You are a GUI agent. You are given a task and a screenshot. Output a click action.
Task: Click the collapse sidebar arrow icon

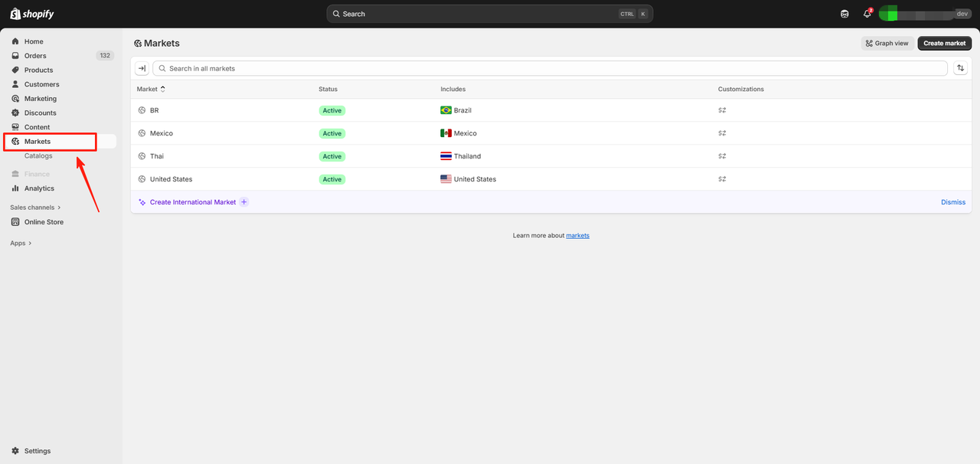coord(142,68)
